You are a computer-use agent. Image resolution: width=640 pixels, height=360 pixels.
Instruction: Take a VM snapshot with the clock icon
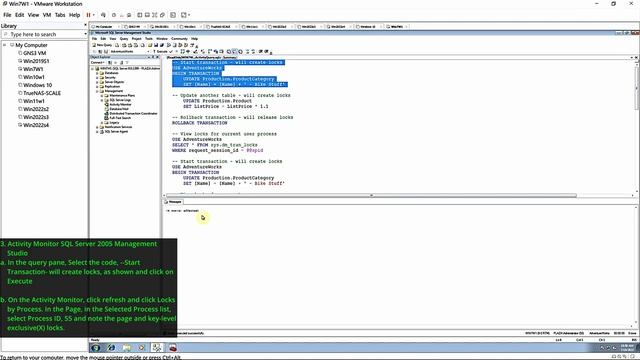point(114,15)
